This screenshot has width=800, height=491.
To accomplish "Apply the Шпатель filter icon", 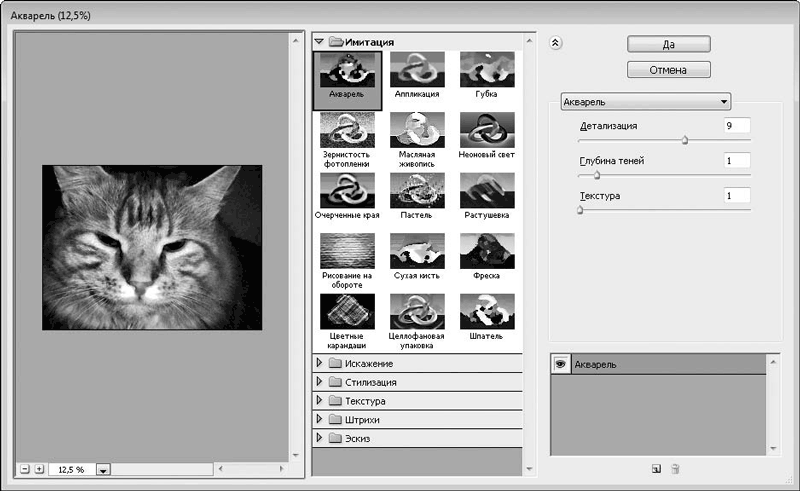I will [487, 311].
